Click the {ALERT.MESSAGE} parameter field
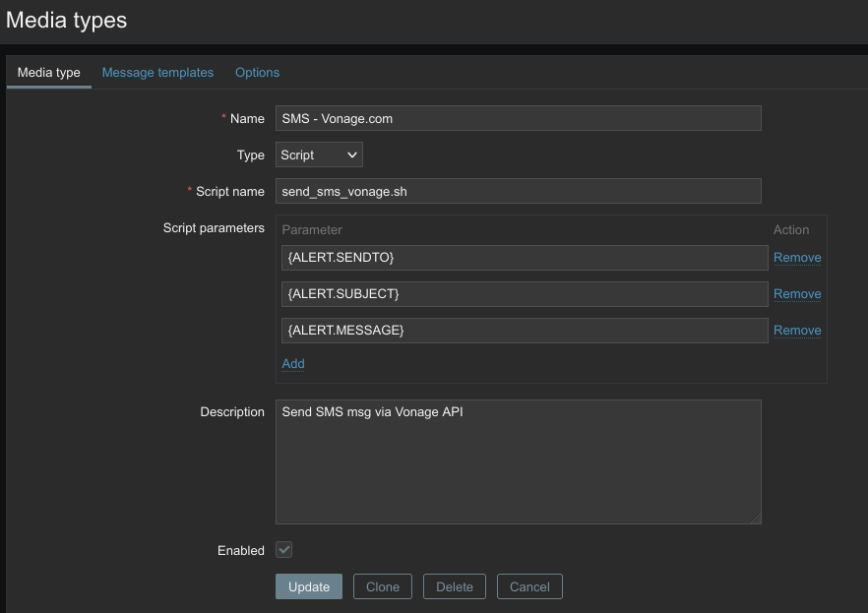 [524, 331]
